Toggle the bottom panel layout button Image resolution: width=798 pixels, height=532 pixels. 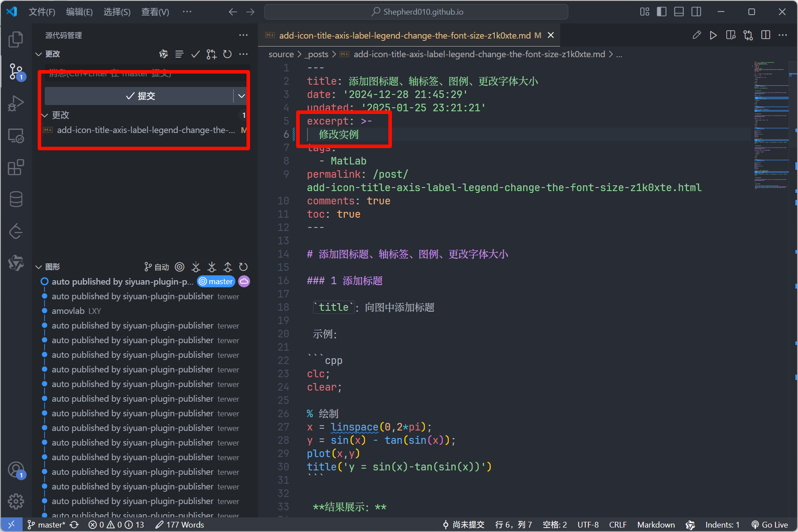679,12
